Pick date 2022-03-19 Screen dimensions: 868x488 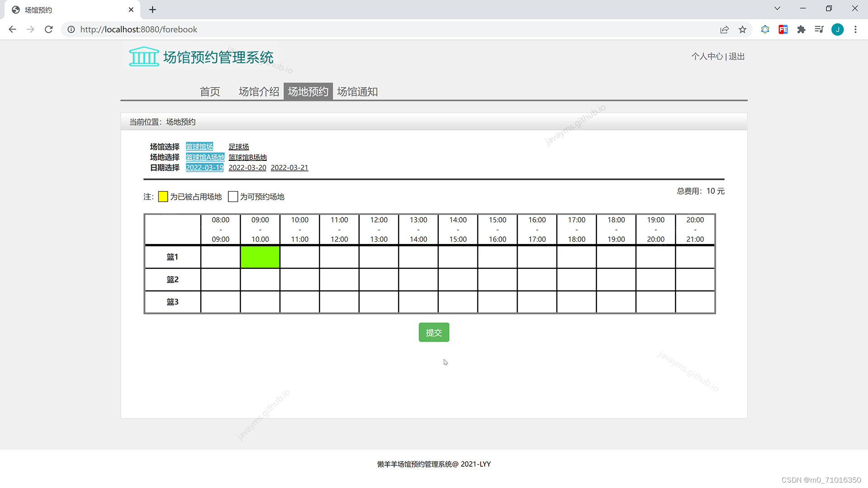click(x=204, y=167)
